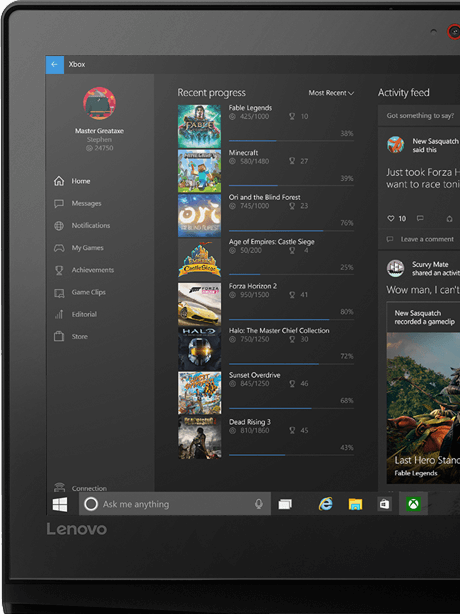Open Game Clips in sidebar
Screen dimensions: 460x614
[x=80, y=293]
